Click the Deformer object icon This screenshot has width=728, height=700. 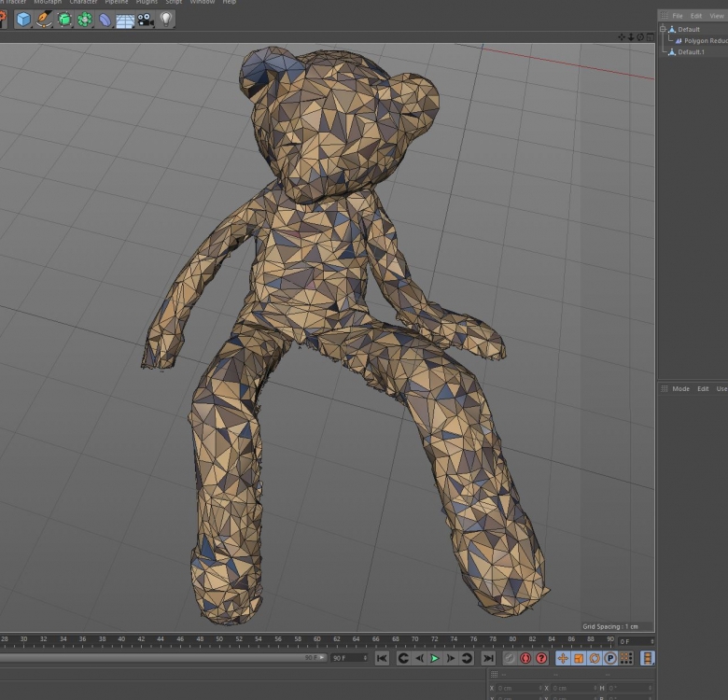pos(105,19)
